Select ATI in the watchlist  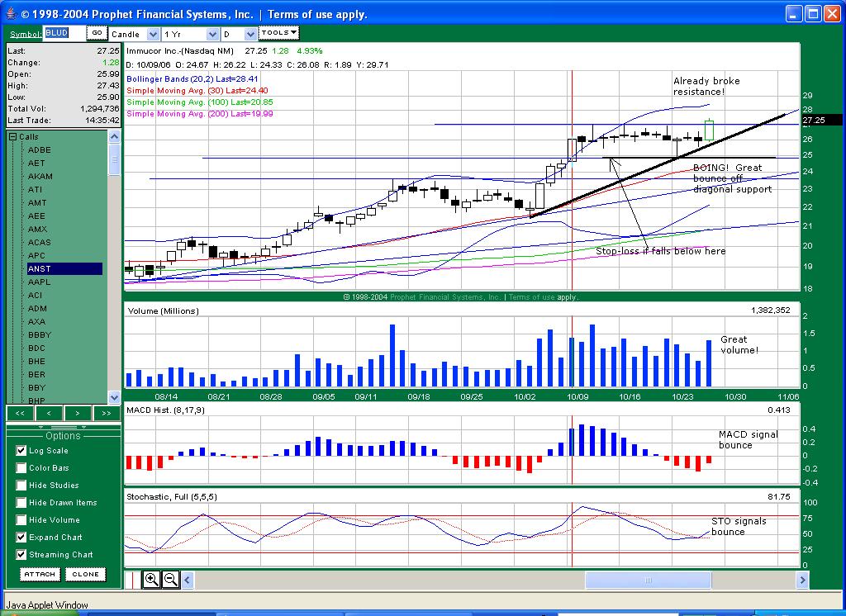tap(35, 189)
